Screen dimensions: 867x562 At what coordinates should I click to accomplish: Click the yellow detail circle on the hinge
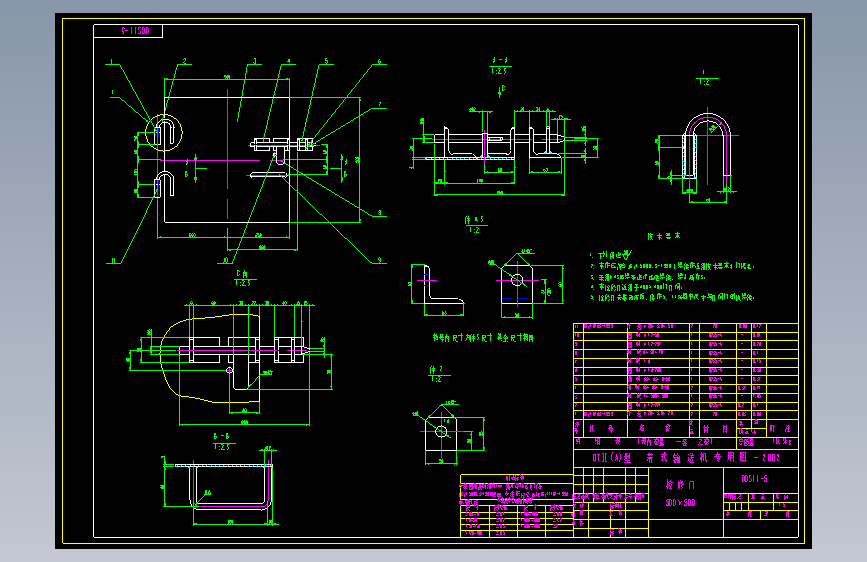pos(164,133)
